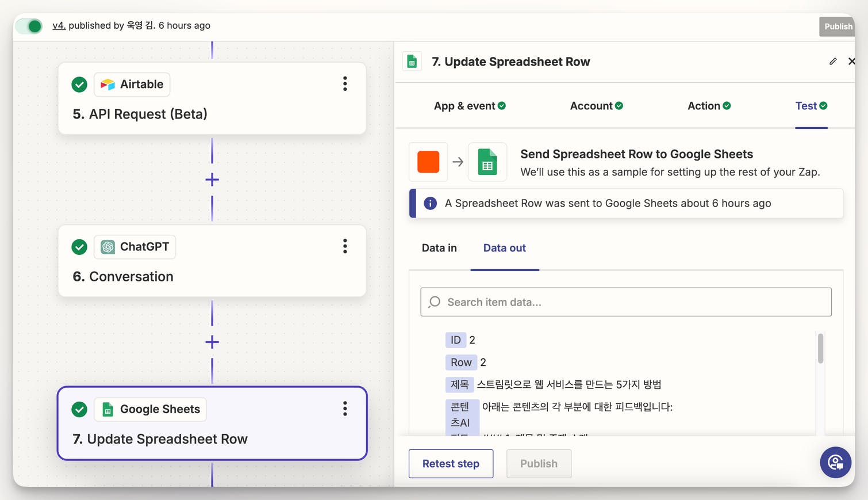Show the Data in tab
The width and height of the screenshot is (868, 500).
pos(439,248)
